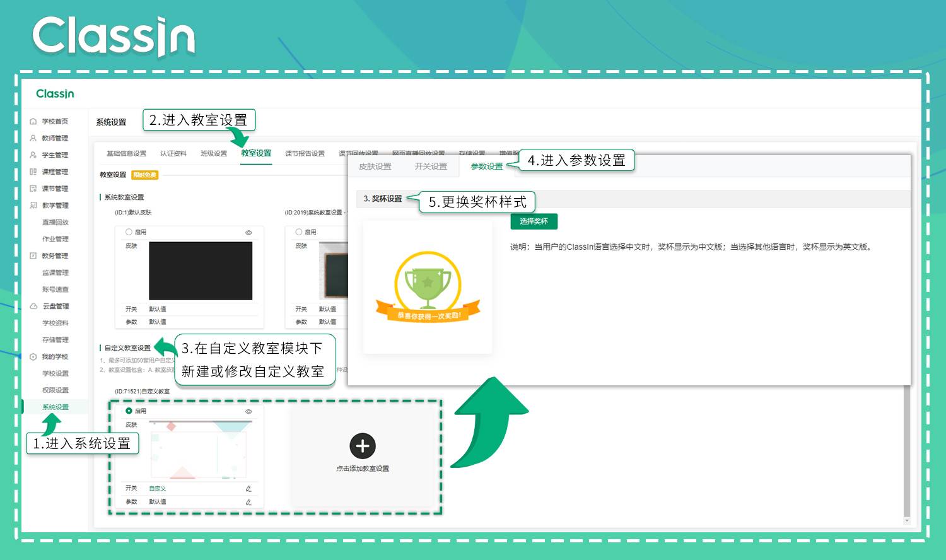Open 作业管理 in the sidebar
946x560 pixels.
pyautogui.click(x=55, y=239)
